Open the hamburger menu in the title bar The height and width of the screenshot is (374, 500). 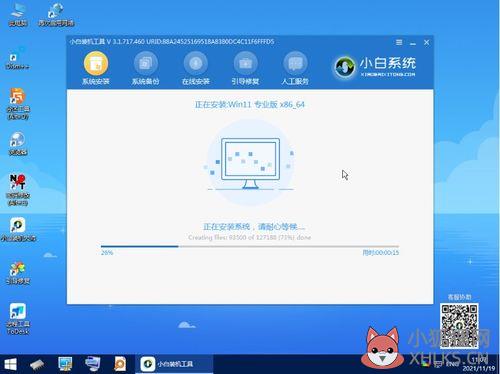point(399,42)
